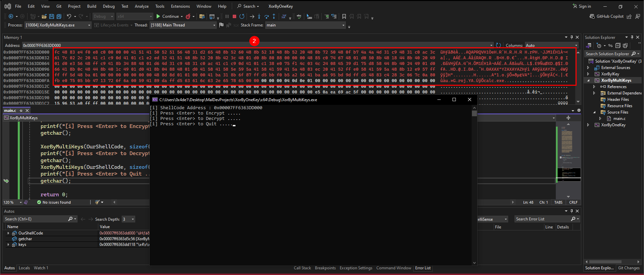Click the Show Next Statement arrow
The image size is (644, 275).
pos(252,16)
